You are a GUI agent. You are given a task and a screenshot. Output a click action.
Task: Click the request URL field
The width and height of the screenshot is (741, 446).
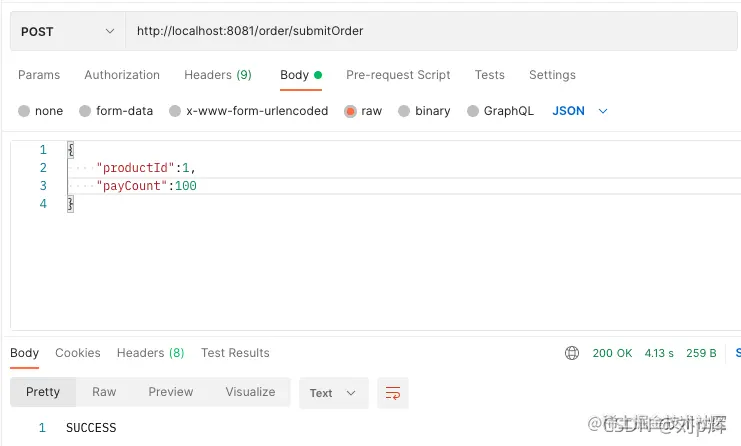[x=431, y=31]
